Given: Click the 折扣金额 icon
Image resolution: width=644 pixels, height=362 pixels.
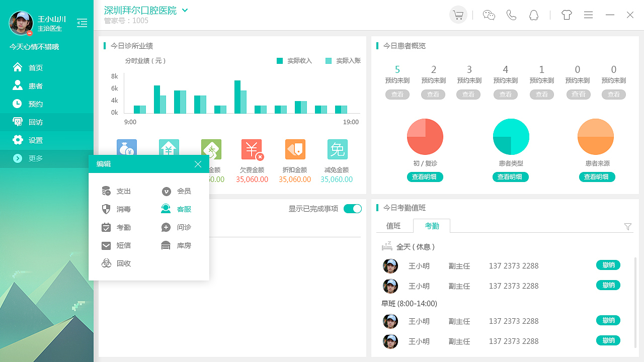Looking at the screenshot, I should pyautogui.click(x=295, y=149).
